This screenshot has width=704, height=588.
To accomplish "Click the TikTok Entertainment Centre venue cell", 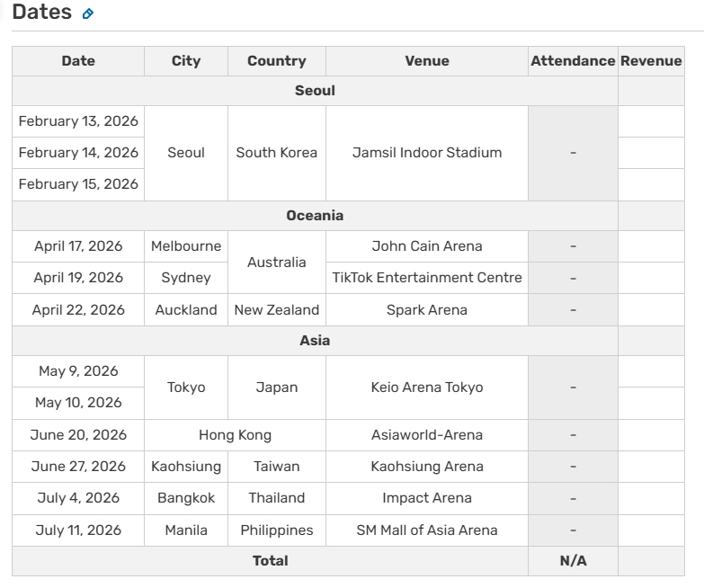I will pyautogui.click(x=427, y=278).
